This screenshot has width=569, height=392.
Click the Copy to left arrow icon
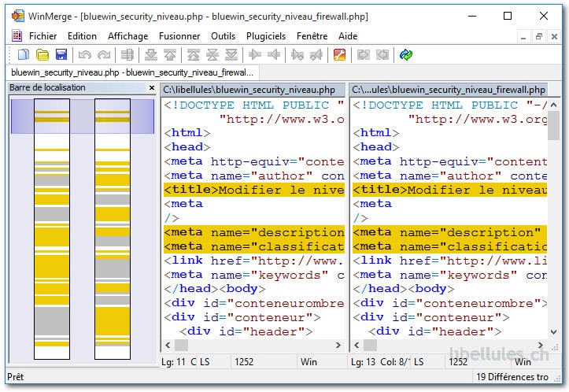[x=274, y=55]
